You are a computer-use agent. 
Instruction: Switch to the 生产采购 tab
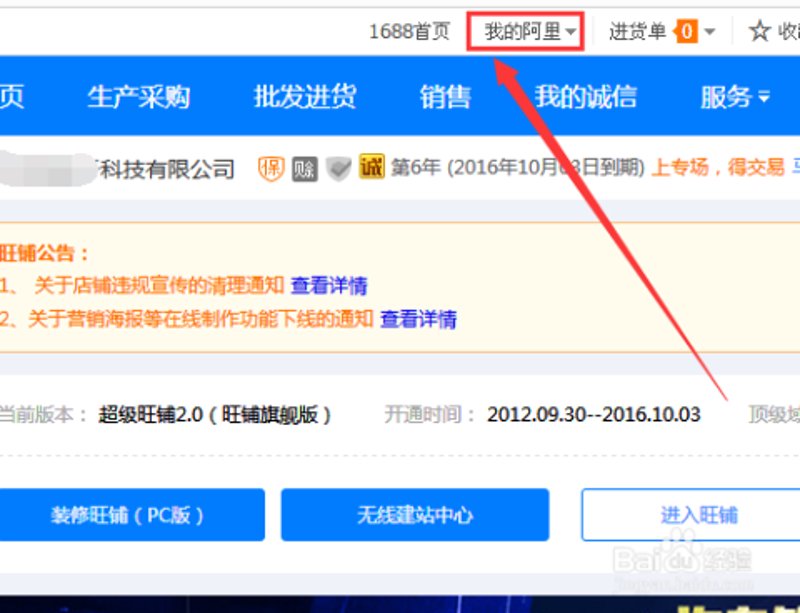pyautogui.click(x=139, y=96)
